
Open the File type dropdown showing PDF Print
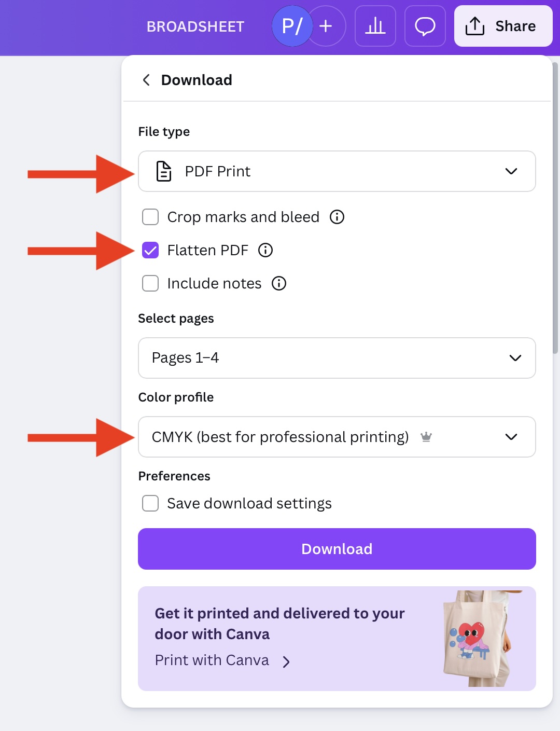click(x=337, y=171)
